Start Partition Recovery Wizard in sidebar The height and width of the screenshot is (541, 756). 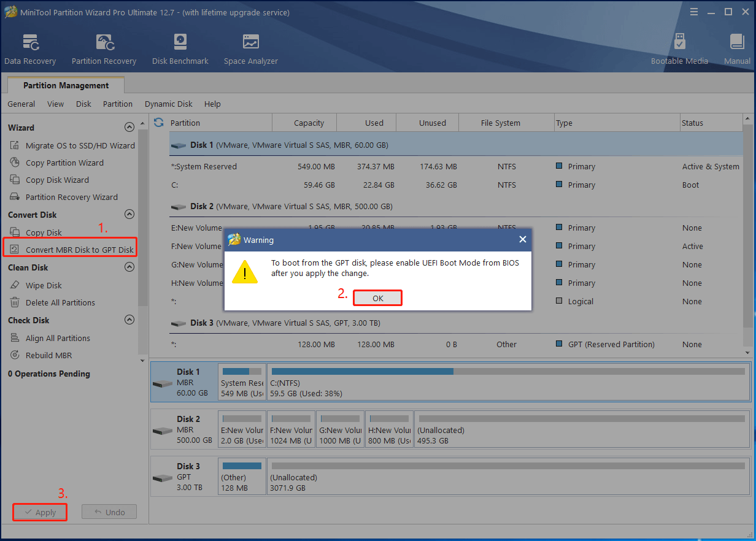63,197
